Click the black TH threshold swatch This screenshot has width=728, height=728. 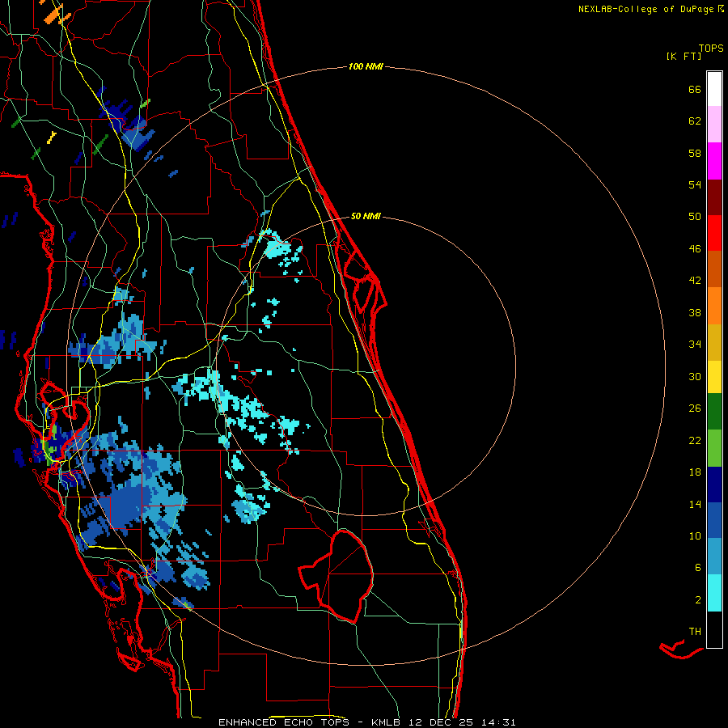pos(714,629)
